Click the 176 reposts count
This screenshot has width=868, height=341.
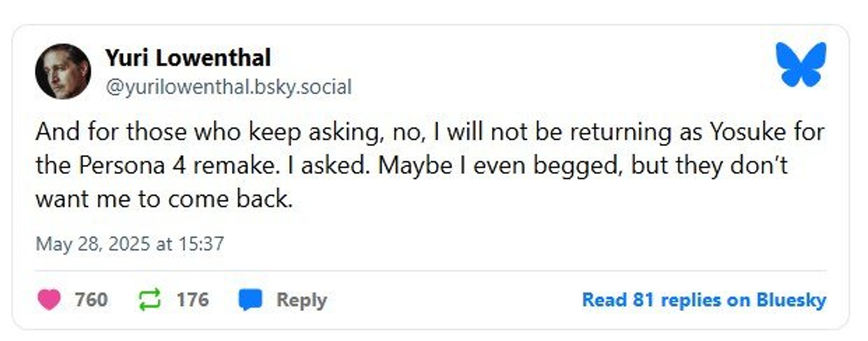pyautogui.click(x=192, y=300)
